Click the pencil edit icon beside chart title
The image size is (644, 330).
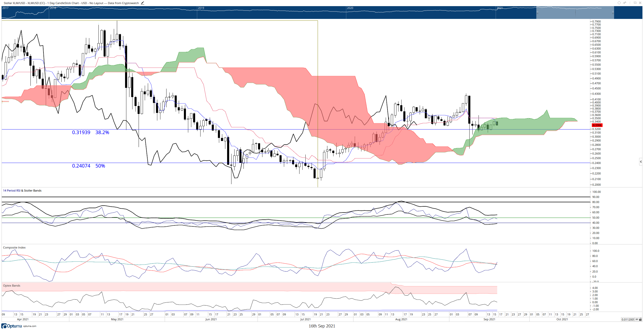click(142, 3)
